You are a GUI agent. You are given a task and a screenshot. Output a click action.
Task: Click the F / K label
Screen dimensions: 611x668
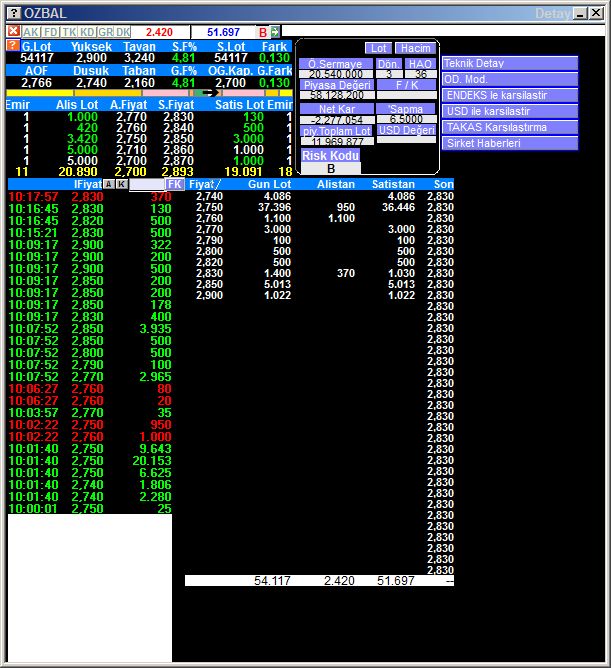coord(407,85)
